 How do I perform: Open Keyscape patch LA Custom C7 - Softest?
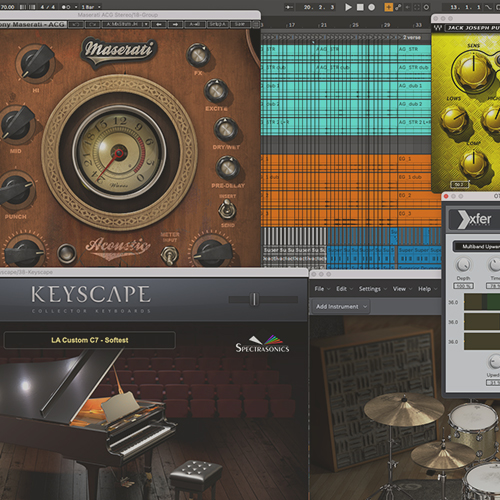89,340
